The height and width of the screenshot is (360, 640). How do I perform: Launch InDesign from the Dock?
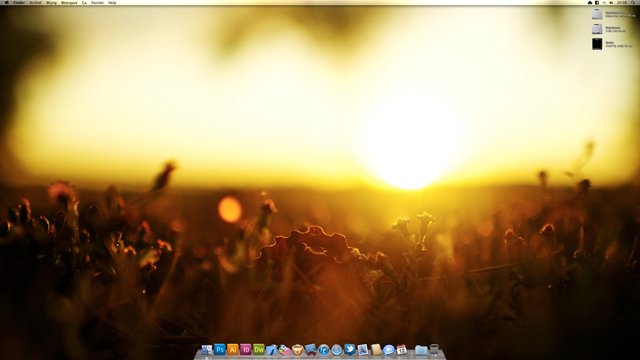click(x=246, y=349)
